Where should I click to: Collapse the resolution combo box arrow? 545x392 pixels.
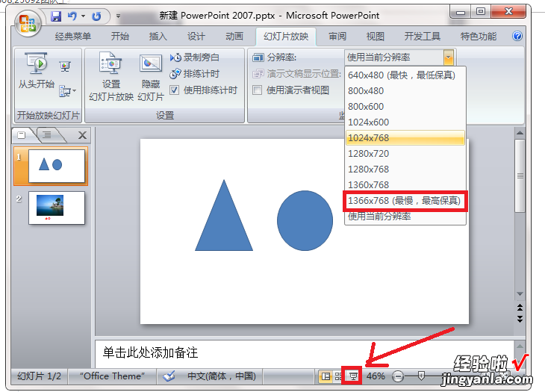click(449, 57)
